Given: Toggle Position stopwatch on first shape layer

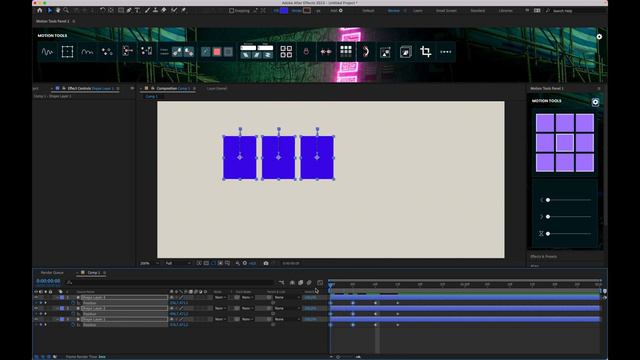Looking at the screenshot, I should click(73, 303).
